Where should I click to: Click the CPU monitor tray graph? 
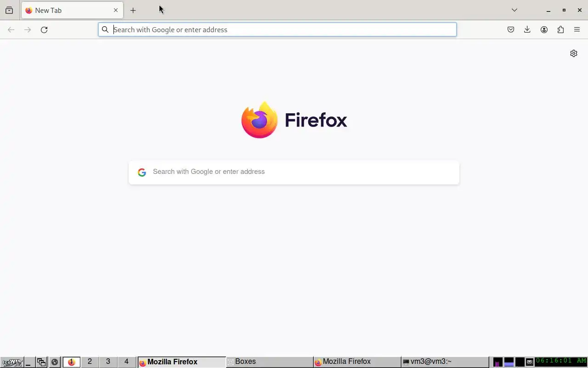498,362
